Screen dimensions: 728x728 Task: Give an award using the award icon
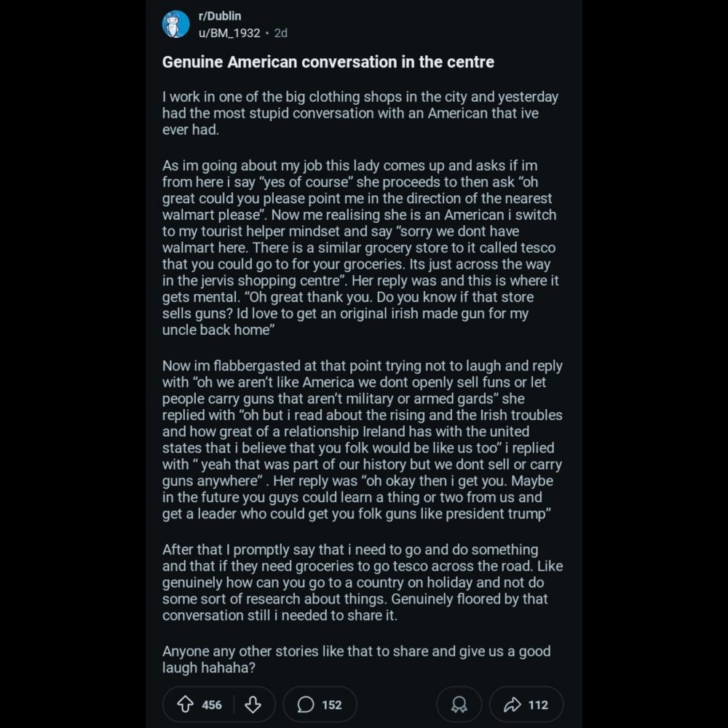pos(459,705)
